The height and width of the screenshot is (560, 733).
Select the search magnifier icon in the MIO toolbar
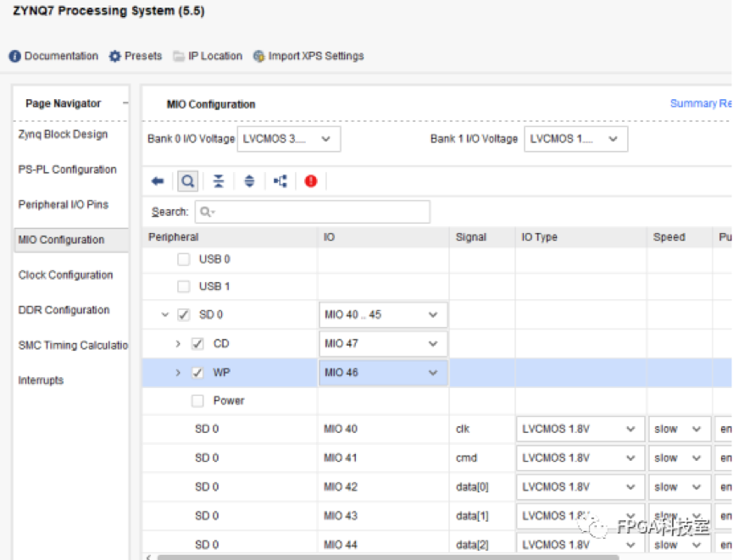[186, 180]
